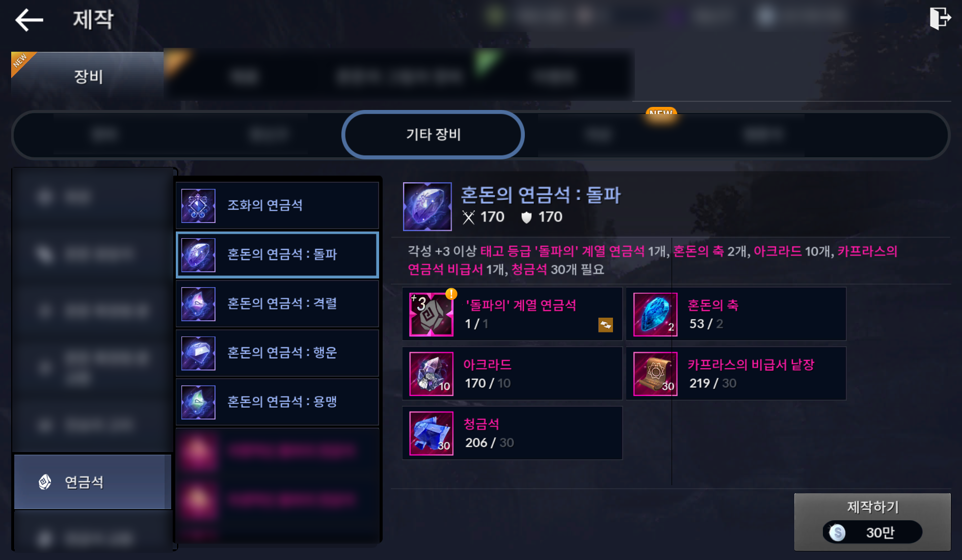Click the '돌파의' 계열 연금석 material icon

coord(432,314)
